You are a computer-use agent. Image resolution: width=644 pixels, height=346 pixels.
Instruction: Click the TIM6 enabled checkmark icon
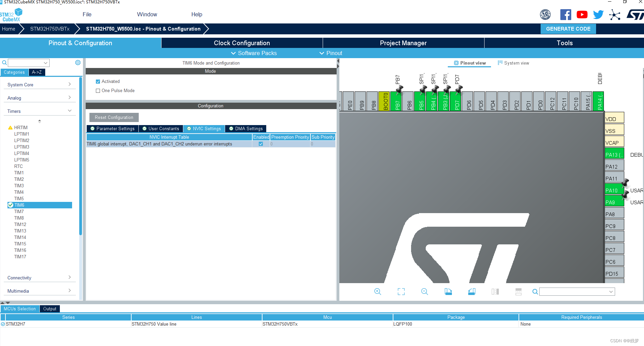(11, 205)
